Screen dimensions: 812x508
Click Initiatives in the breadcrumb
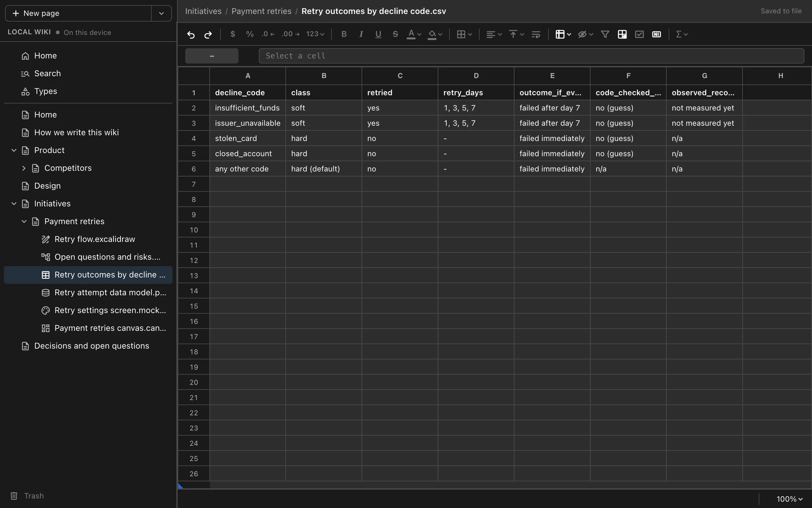(203, 11)
